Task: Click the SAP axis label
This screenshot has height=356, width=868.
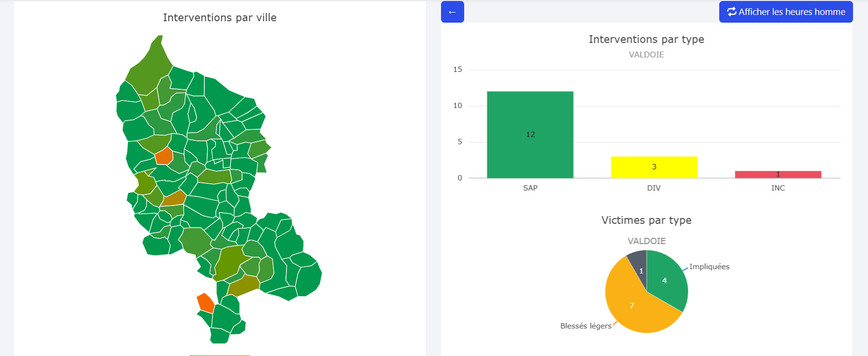Action: coord(530,188)
